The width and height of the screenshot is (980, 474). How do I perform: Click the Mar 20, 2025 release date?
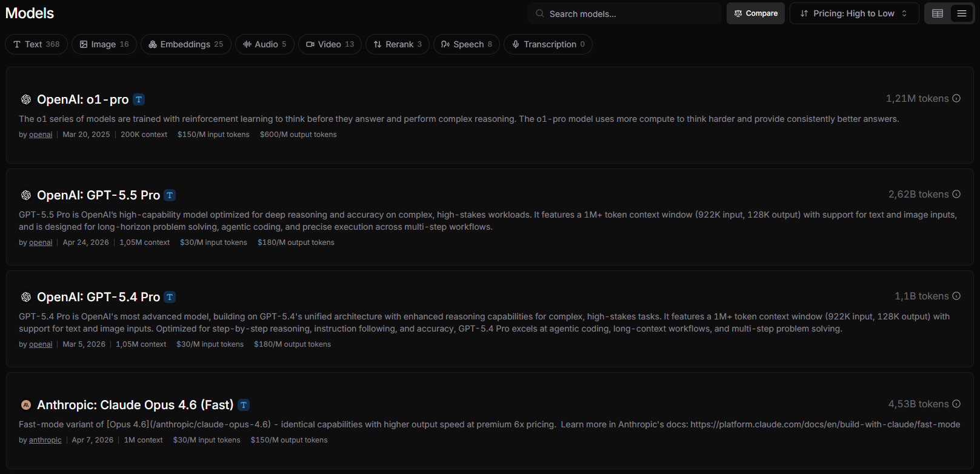tap(87, 135)
